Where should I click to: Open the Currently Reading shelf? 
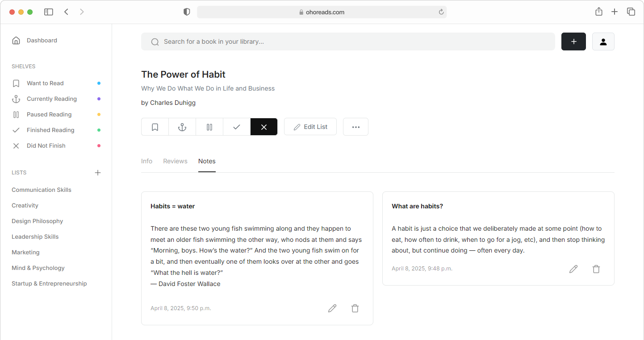(x=52, y=99)
